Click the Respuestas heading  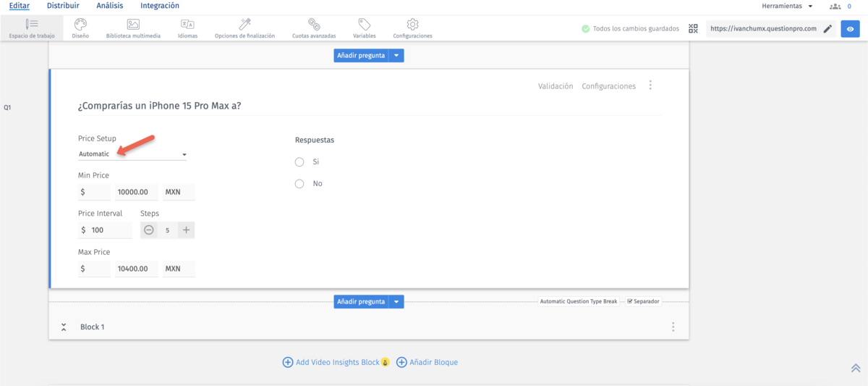tap(315, 140)
